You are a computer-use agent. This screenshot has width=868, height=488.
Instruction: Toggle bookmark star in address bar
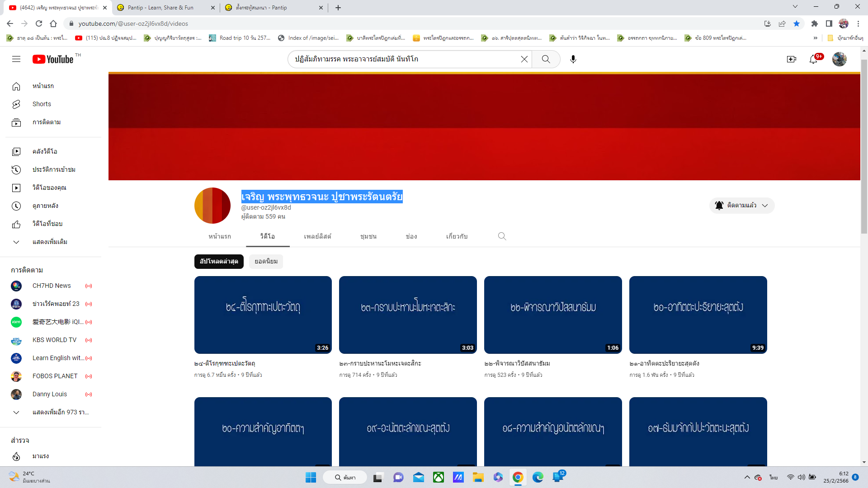(x=797, y=23)
